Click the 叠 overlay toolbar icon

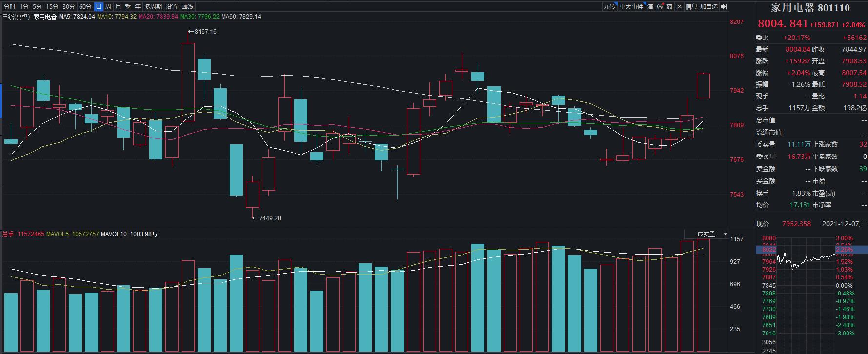click(660, 6)
